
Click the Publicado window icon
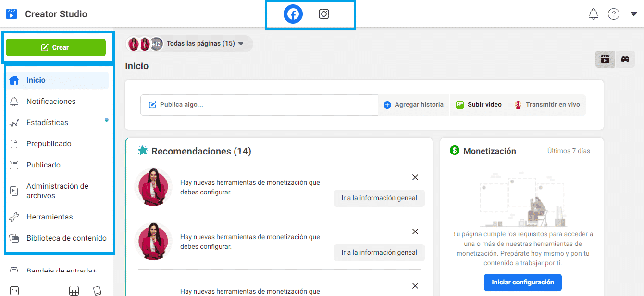click(x=14, y=165)
